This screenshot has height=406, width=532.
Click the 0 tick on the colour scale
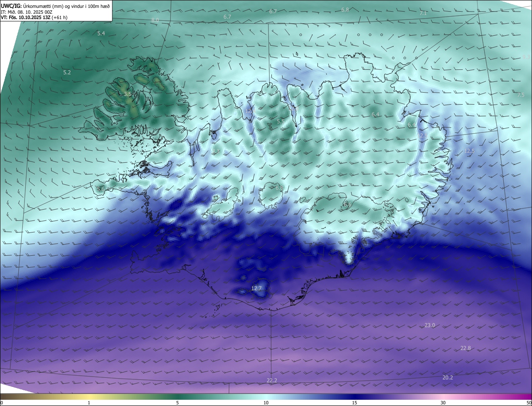pyautogui.click(x=2, y=403)
